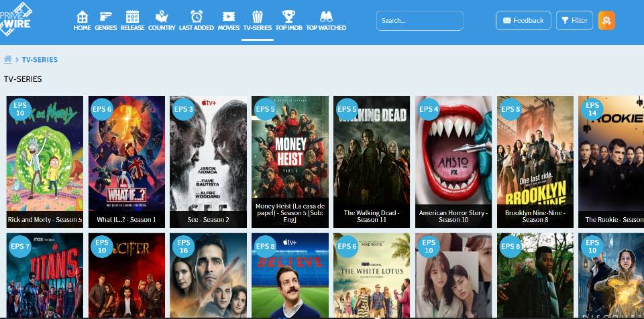Click EPS 4 badge on American Horror Story
The width and height of the screenshot is (644, 319).
point(429,109)
